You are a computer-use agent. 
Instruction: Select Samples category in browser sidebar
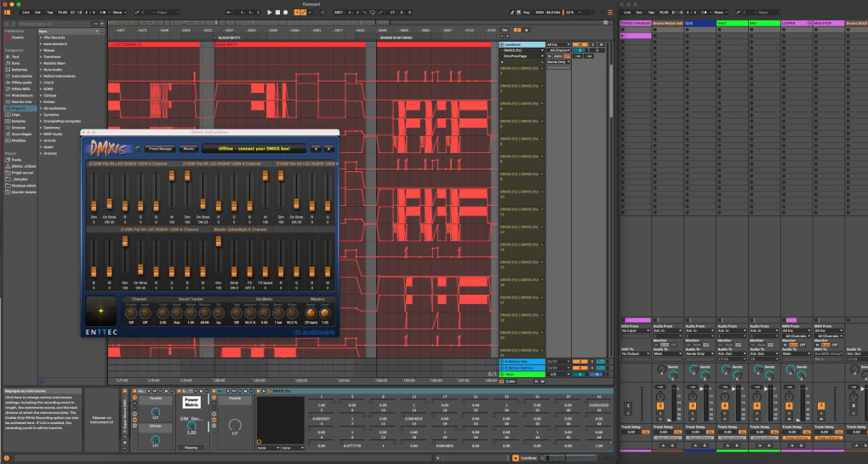[18, 121]
